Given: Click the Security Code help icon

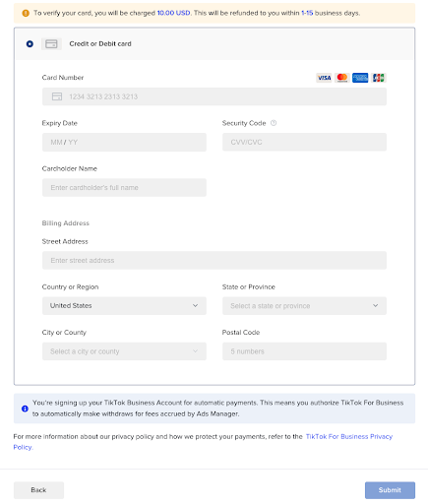Looking at the screenshot, I should coord(274,123).
